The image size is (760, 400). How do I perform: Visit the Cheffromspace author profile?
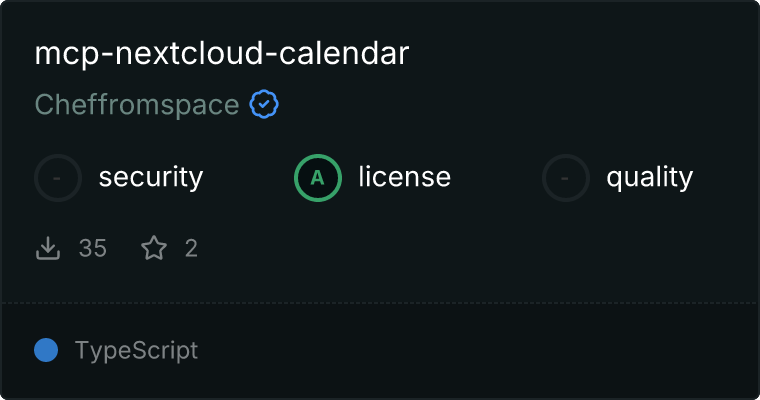[137, 105]
